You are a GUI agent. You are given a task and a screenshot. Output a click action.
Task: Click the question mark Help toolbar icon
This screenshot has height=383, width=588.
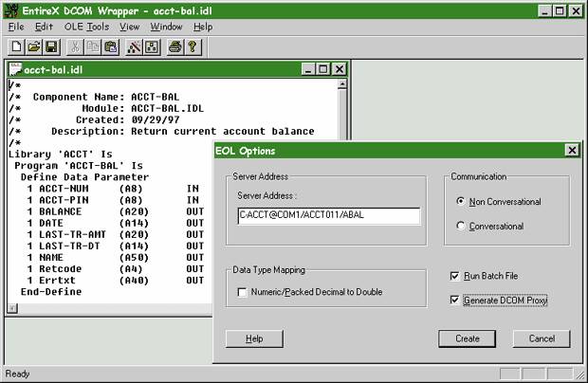click(x=193, y=46)
